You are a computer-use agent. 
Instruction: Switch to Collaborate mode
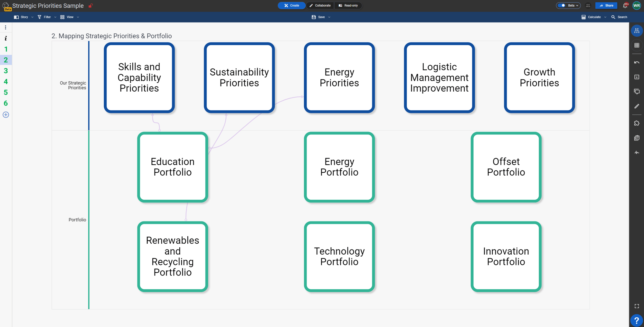coord(320,5)
